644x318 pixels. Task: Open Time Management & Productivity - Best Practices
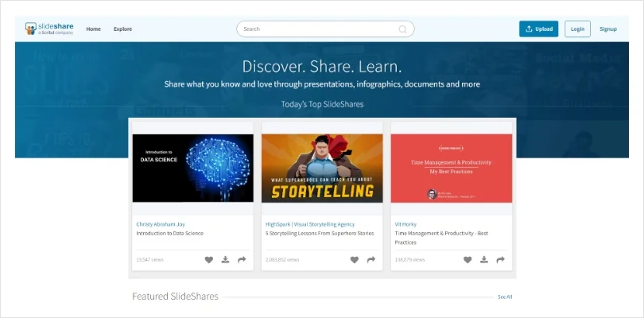pos(441,238)
